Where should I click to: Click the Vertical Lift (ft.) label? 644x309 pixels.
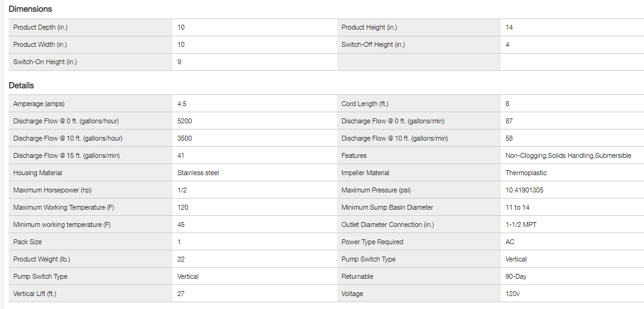(39, 294)
